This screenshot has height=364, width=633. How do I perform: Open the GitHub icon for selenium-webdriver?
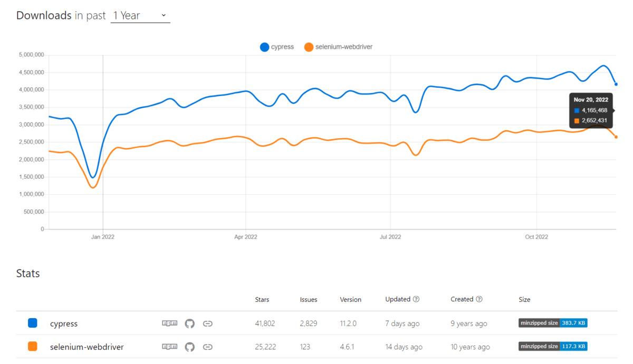[x=190, y=347]
